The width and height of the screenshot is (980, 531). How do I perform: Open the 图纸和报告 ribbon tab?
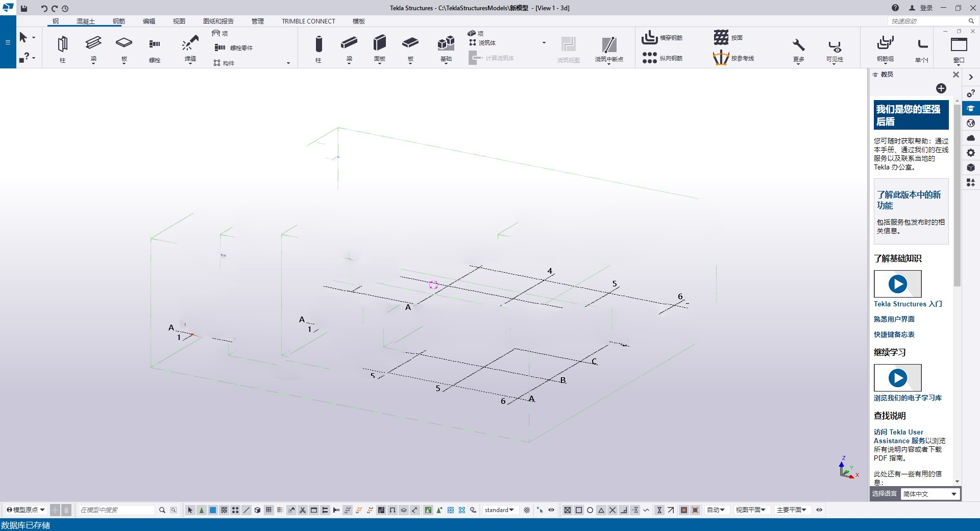pos(218,21)
